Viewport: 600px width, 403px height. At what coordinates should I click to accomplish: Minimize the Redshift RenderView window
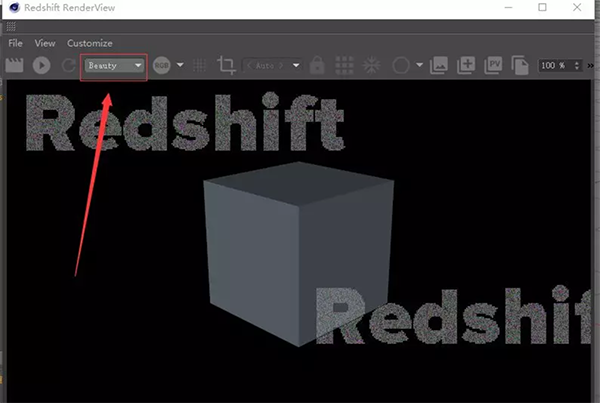(508, 7)
